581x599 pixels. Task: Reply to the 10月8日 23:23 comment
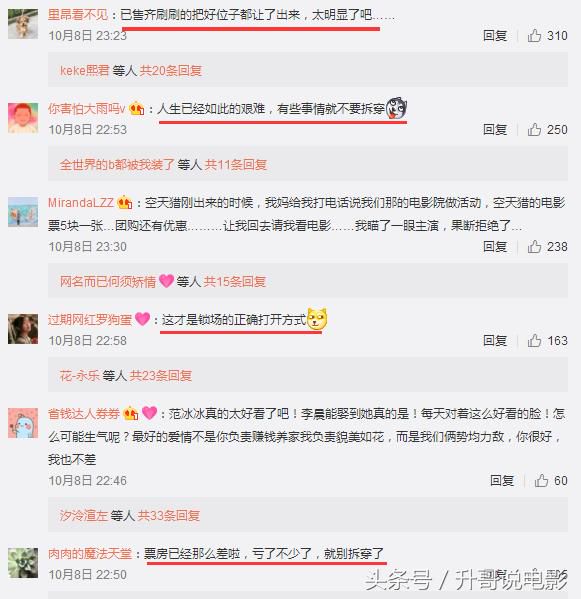[495, 36]
